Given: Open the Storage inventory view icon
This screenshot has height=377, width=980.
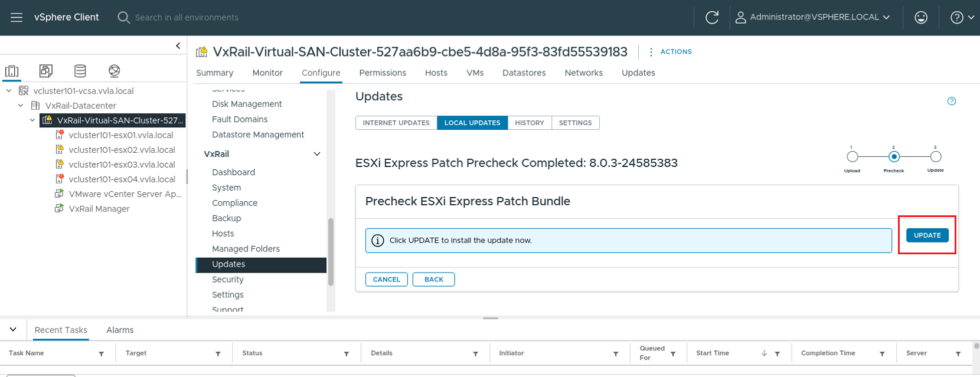Looking at the screenshot, I should [80, 71].
